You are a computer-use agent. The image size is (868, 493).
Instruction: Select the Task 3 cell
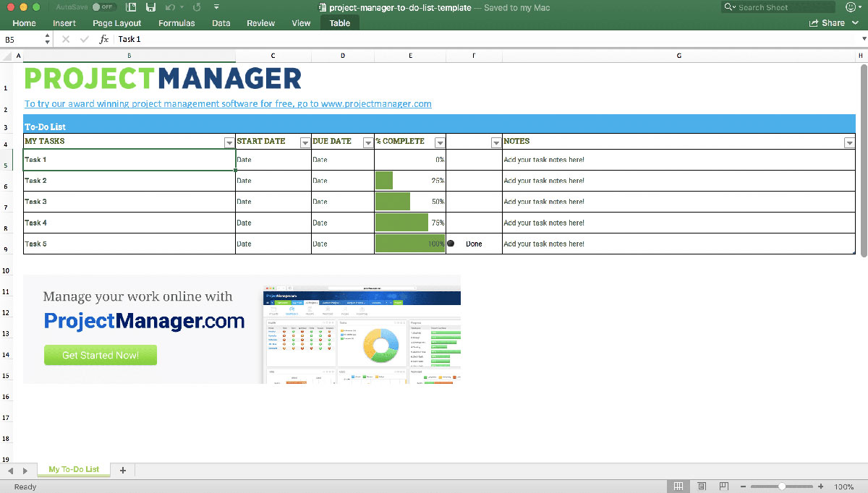[129, 202]
